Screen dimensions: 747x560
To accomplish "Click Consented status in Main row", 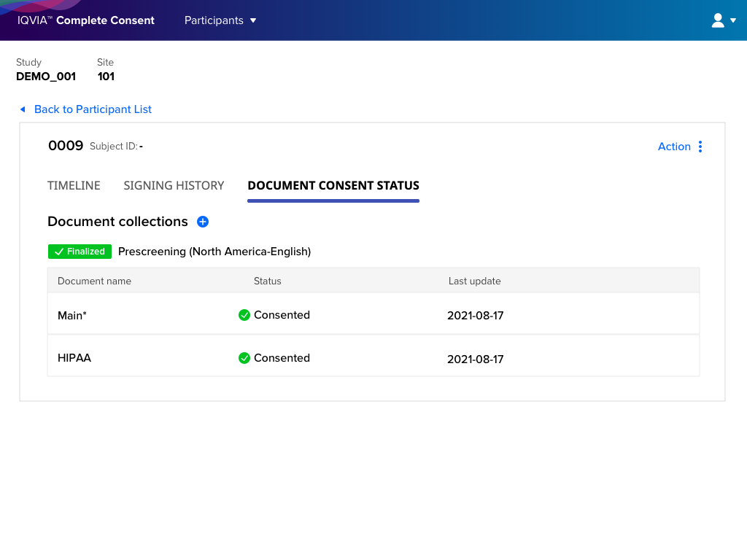I will [282, 315].
